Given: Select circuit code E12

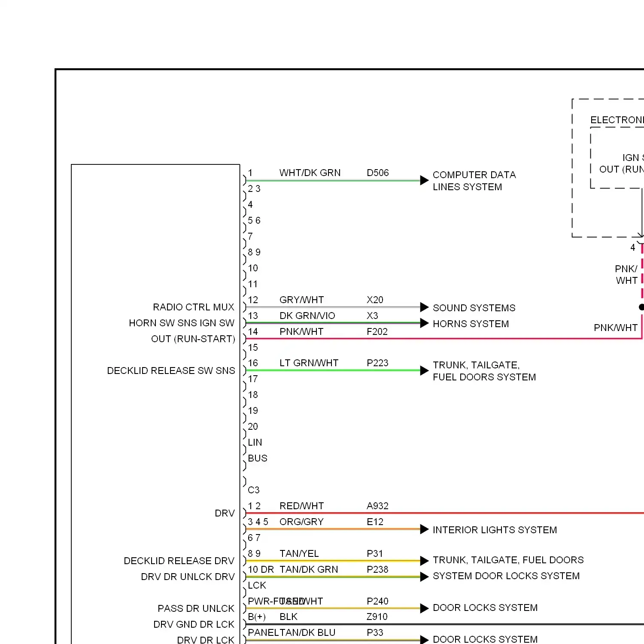Looking at the screenshot, I should pyautogui.click(x=375, y=522).
